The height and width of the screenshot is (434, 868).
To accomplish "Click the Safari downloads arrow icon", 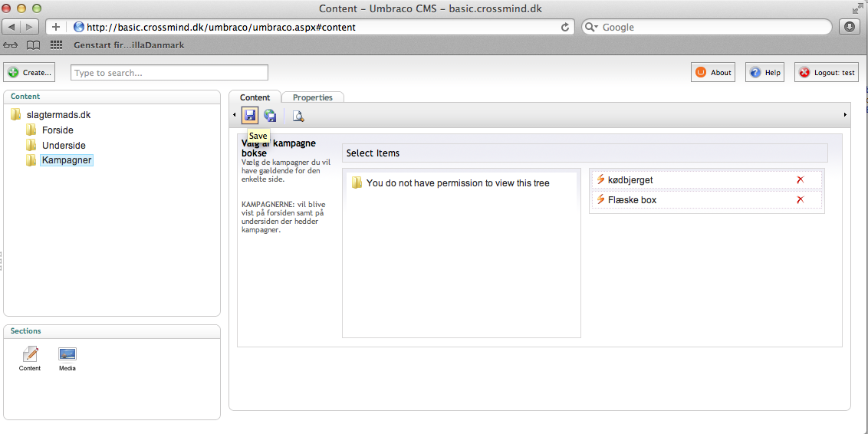I will [x=850, y=27].
